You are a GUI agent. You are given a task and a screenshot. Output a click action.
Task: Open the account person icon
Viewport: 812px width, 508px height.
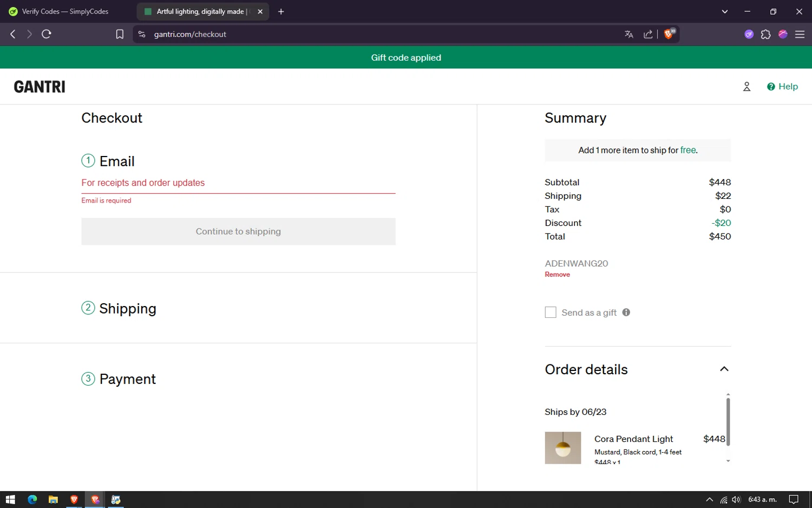746,87
